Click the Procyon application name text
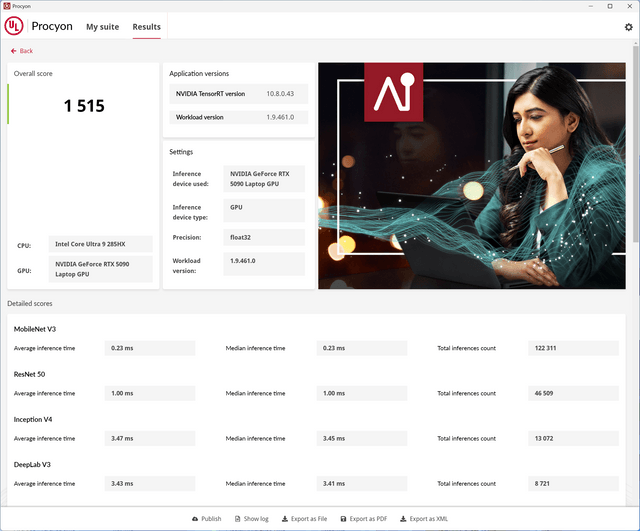 52,26
